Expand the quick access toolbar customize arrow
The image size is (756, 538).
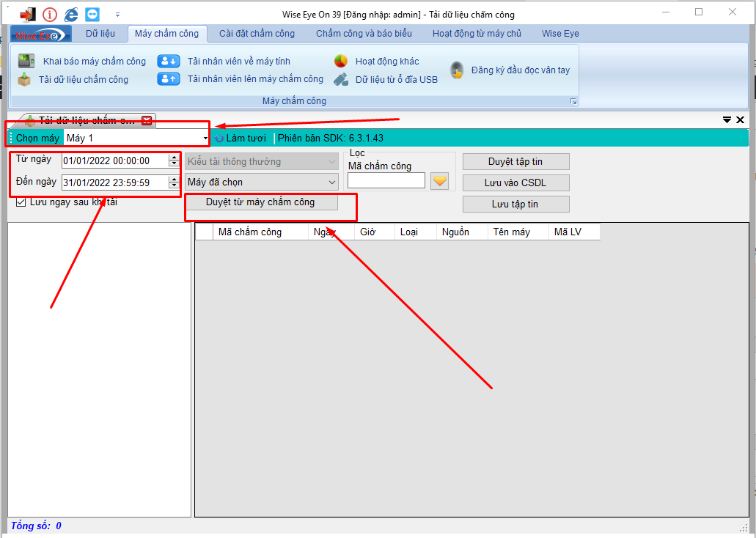[117, 15]
